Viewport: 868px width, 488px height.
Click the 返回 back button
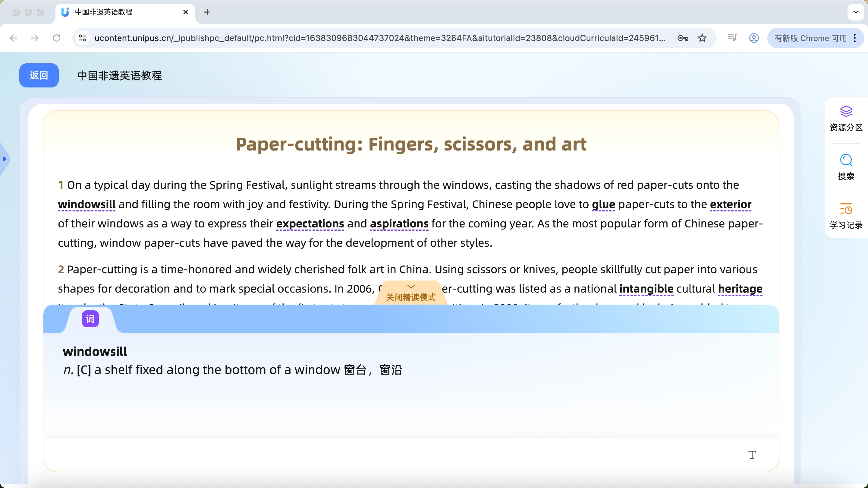39,75
